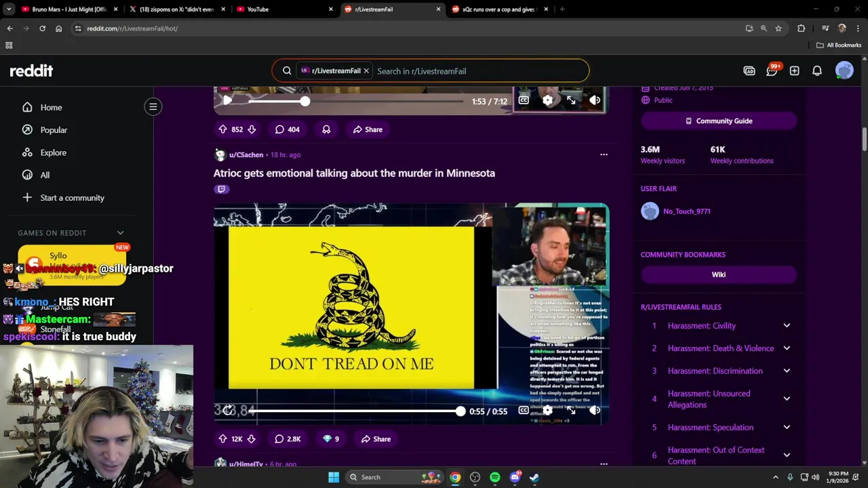The height and width of the screenshot is (488, 868).
Task: Upvote the post with 852 votes
Action: (222, 129)
